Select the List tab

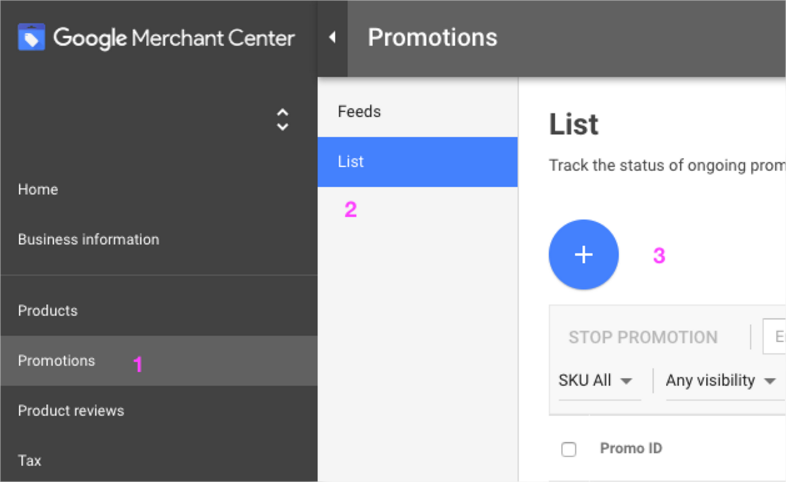click(x=418, y=162)
